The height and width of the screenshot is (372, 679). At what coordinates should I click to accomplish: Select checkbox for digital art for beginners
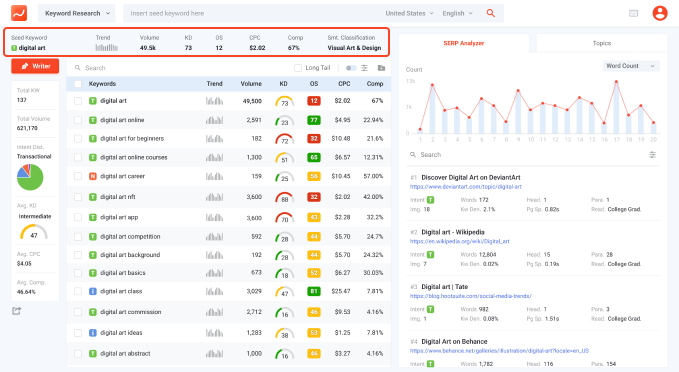(78, 139)
